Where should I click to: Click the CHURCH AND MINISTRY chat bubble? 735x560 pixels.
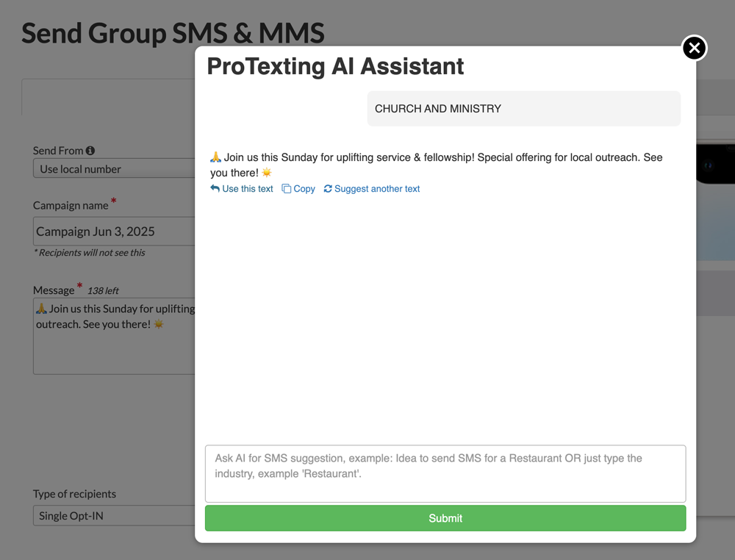523,109
